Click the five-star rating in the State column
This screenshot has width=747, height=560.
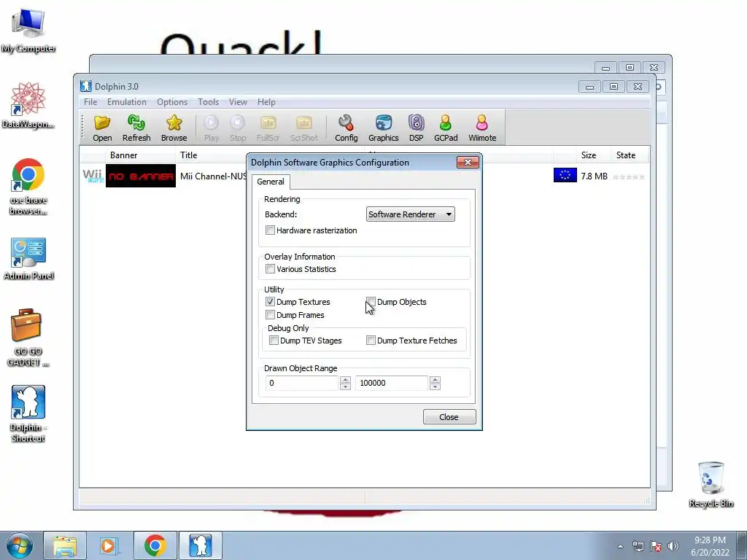(x=628, y=176)
